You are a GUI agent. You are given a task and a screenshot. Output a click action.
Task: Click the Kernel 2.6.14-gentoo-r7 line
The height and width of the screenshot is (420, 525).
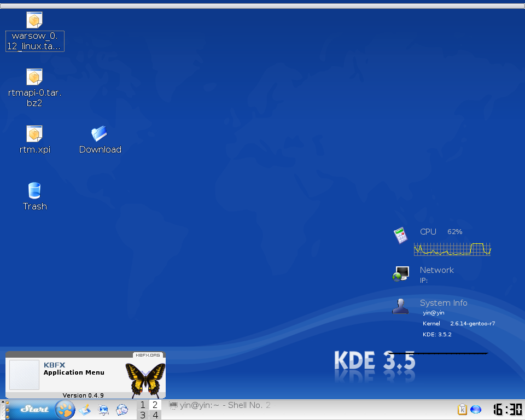[459, 324]
